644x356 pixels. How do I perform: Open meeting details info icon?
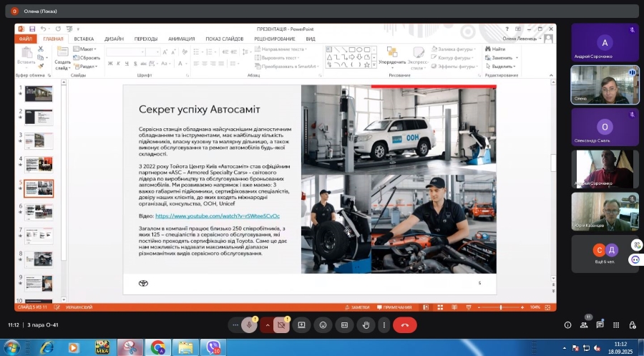click(568, 324)
